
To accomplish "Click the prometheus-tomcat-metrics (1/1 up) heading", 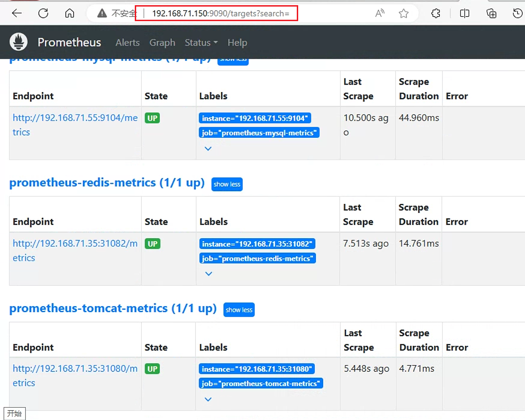I will pos(113,309).
